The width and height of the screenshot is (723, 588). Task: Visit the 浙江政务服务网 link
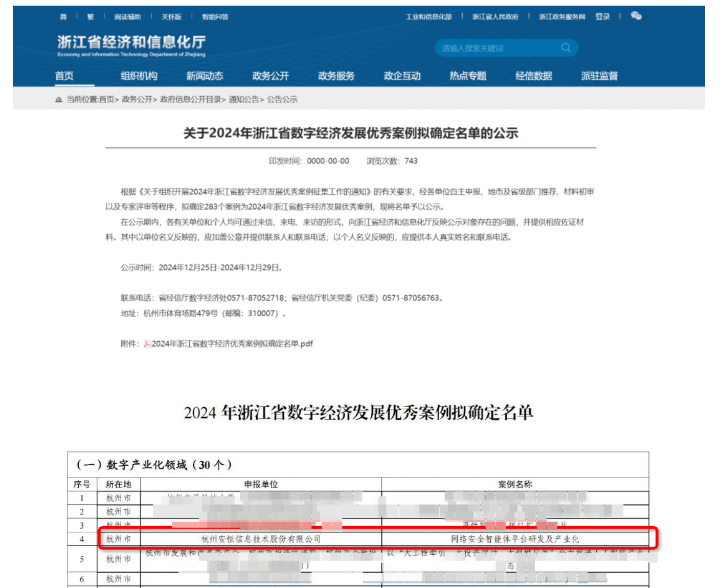tap(561, 17)
